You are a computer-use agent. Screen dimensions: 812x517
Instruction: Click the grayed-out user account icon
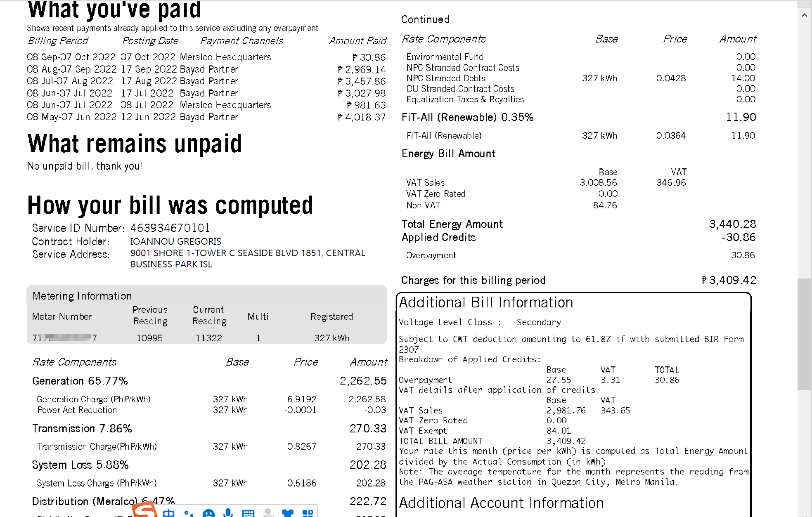pos(268,513)
